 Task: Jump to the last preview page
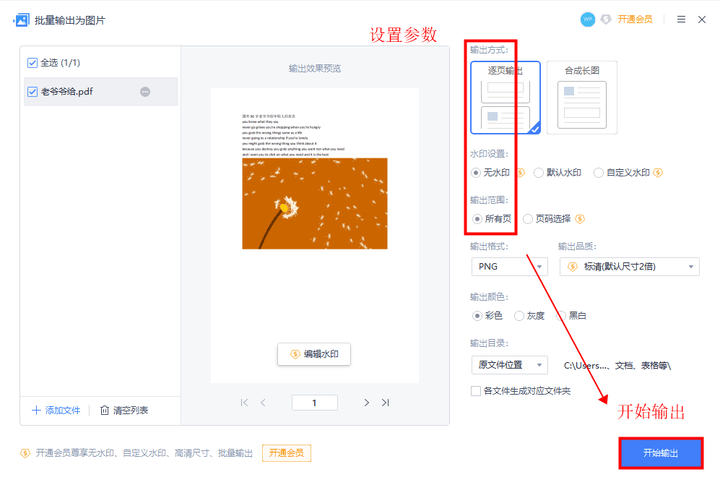[x=385, y=403]
